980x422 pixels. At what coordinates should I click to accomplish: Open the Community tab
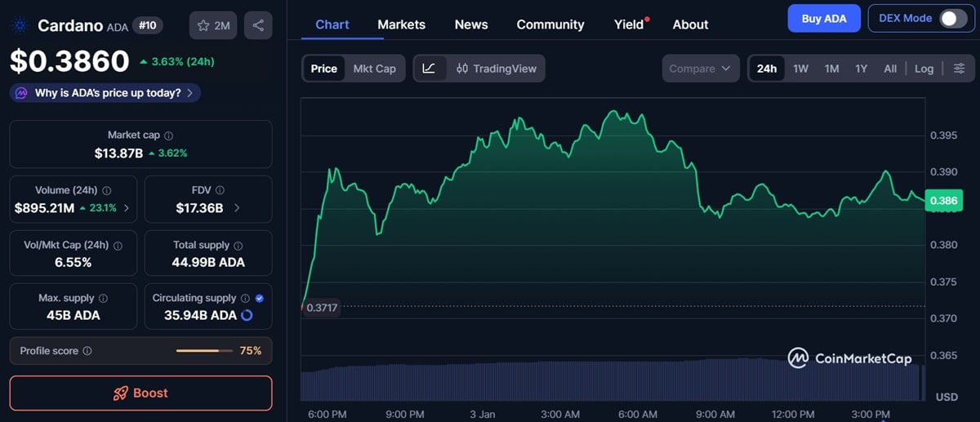(x=550, y=24)
